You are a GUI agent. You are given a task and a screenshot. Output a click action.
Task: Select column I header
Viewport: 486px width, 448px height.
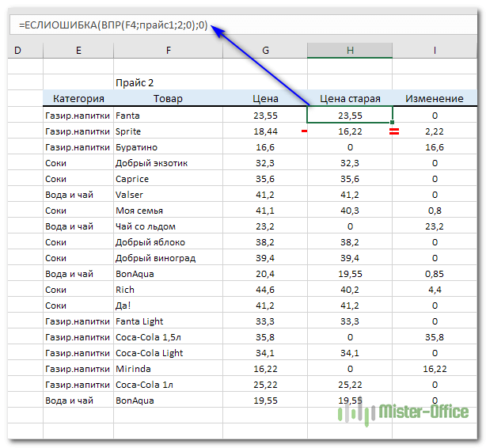pyautogui.click(x=435, y=50)
